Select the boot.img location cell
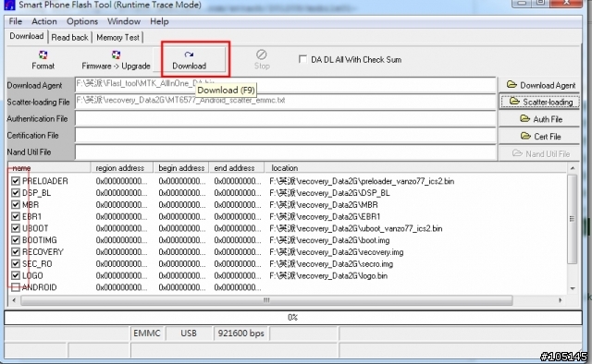The image size is (592, 364). pos(329,240)
